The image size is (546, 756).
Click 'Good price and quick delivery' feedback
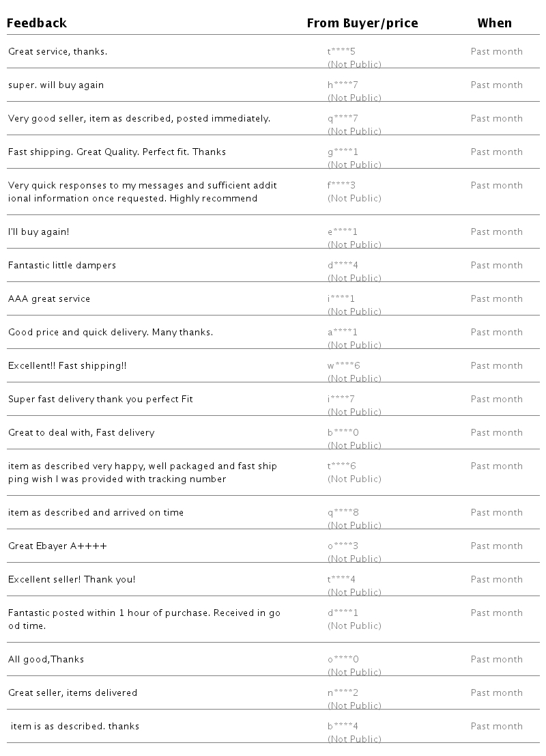click(111, 333)
